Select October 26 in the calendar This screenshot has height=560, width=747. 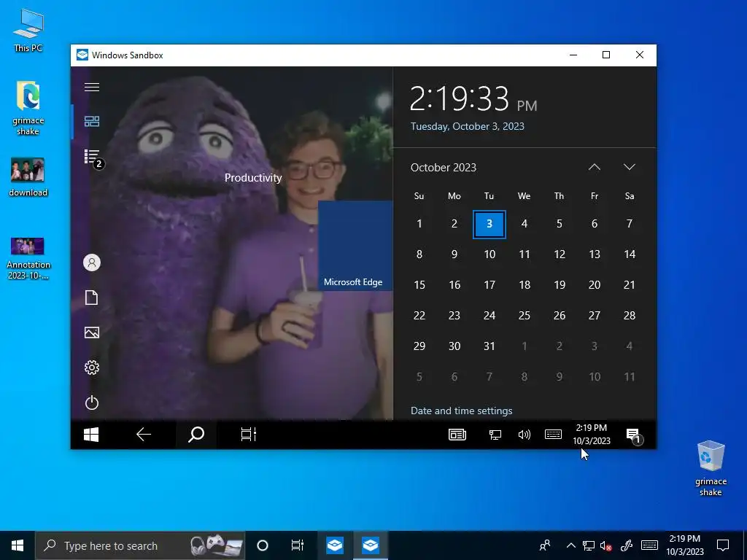pyautogui.click(x=560, y=315)
